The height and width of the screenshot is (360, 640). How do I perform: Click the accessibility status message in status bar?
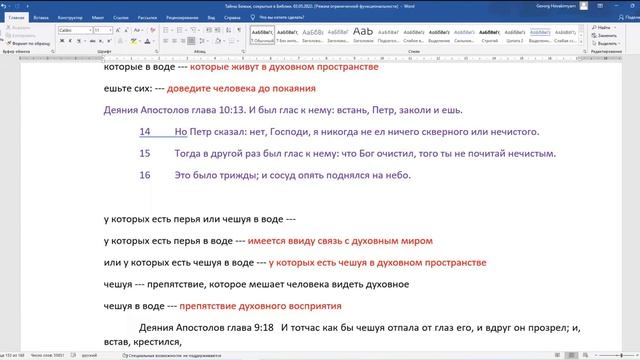pyautogui.click(x=171, y=356)
